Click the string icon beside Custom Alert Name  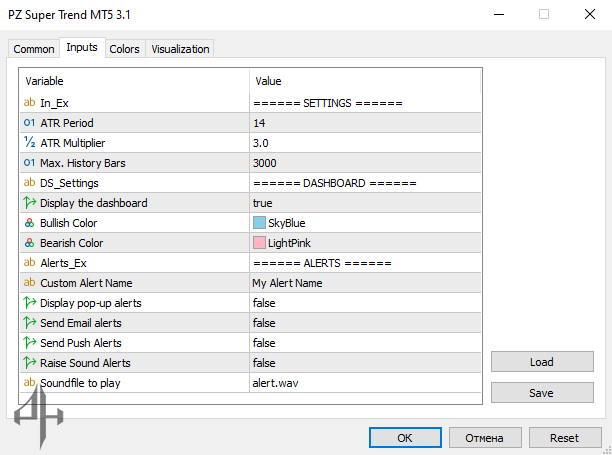[x=29, y=283]
